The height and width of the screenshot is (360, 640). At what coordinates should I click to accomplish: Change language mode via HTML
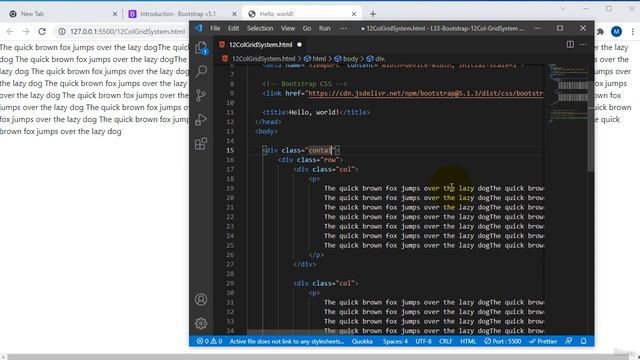(468, 341)
